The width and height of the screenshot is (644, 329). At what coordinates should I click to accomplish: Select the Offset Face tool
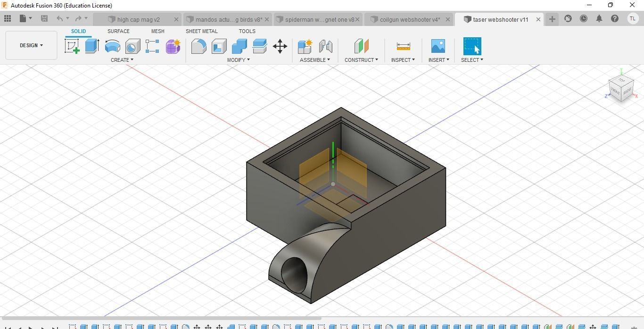(x=259, y=46)
